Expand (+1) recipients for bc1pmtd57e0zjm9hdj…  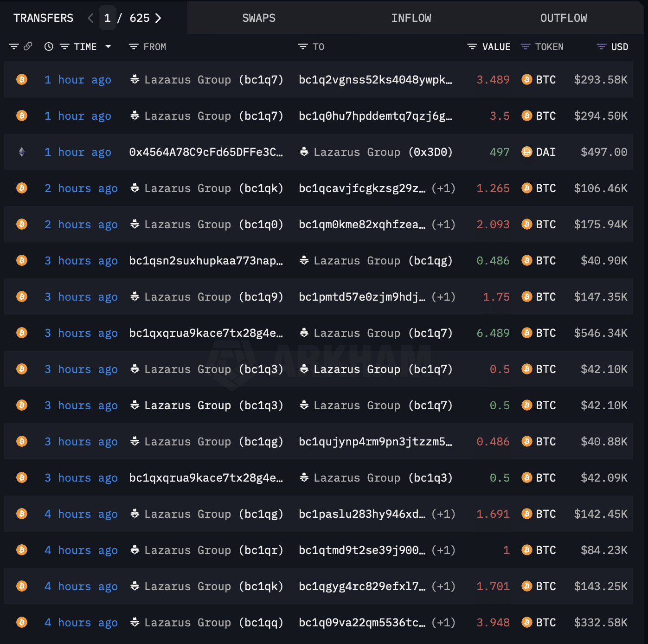pyautogui.click(x=443, y=297)
